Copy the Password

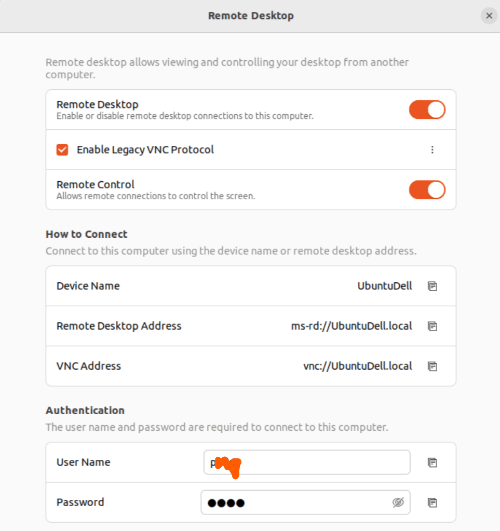pos(432,503)
